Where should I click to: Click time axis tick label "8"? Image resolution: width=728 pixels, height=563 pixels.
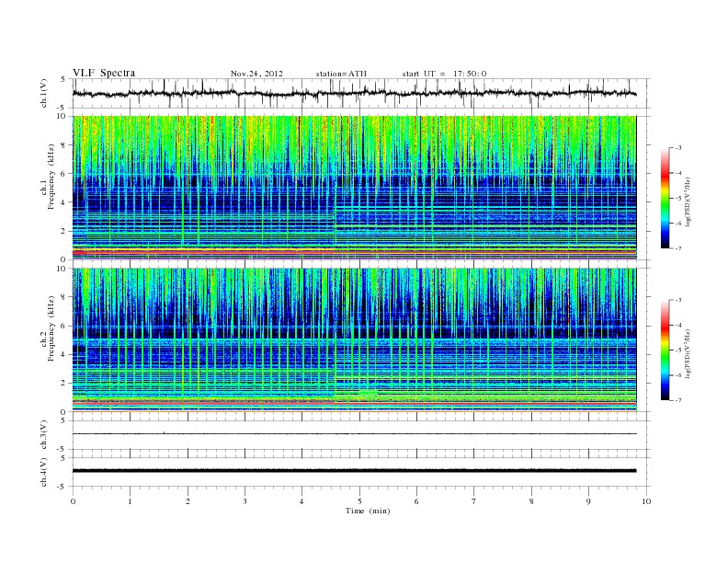point(531,501)
